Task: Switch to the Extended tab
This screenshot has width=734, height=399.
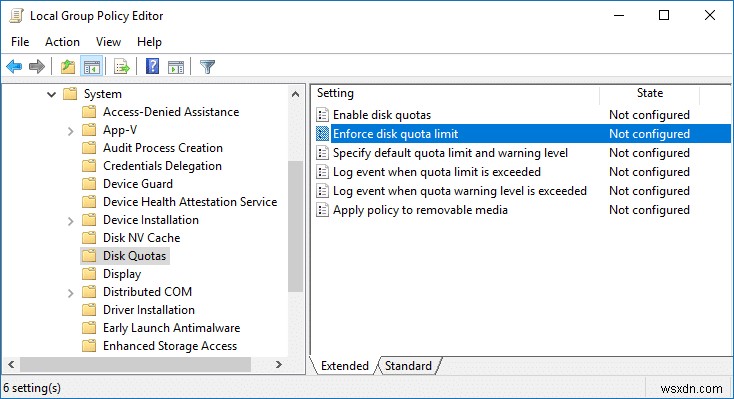Action: click(x=345, y=365)
